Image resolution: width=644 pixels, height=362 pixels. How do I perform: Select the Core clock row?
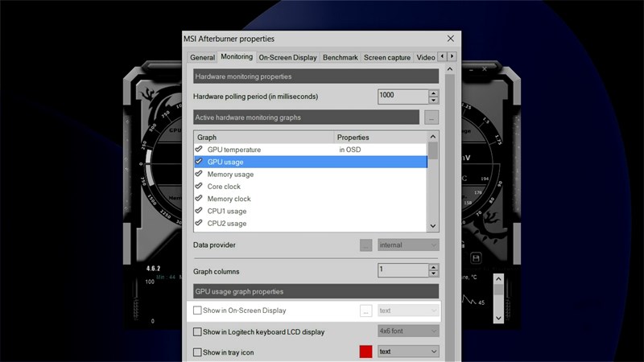pyautogui.click(x=311, y=187)
